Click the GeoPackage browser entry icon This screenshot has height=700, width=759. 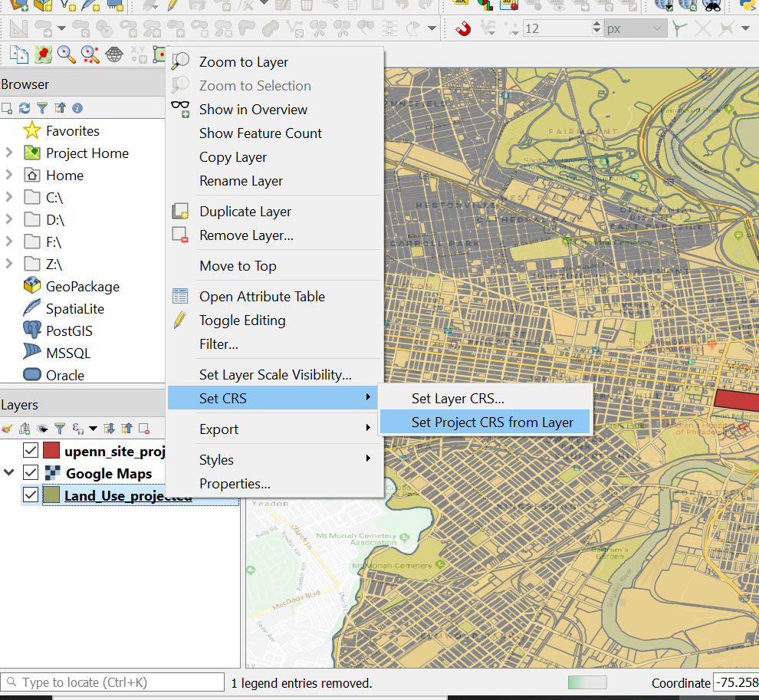(x=31, y=286)
